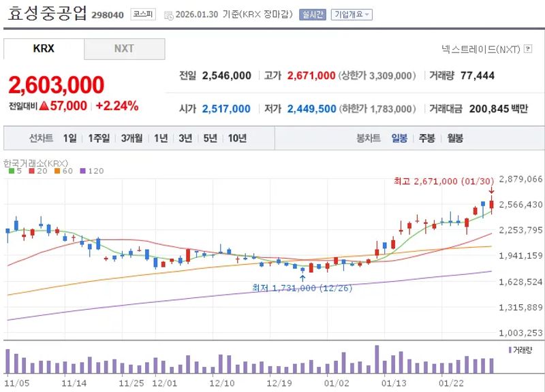
Task: Click the orange 60-day moving average legend swatch
Action: point(57,171)
